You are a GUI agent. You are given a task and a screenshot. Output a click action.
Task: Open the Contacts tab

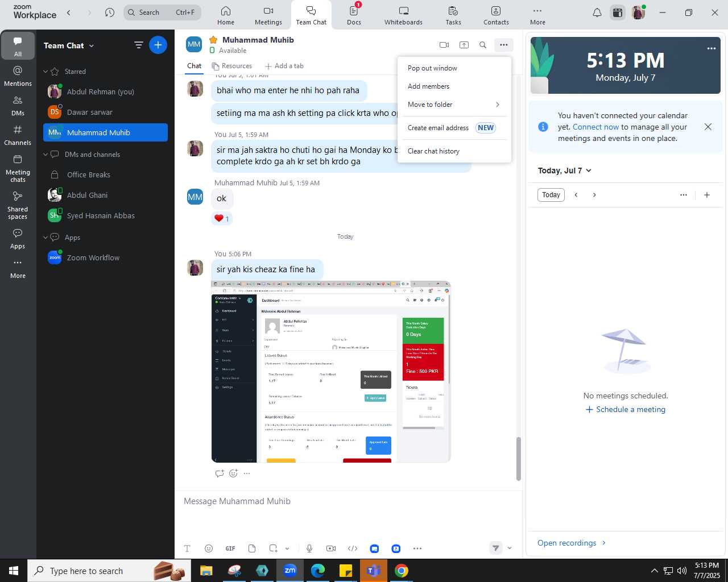496,15
